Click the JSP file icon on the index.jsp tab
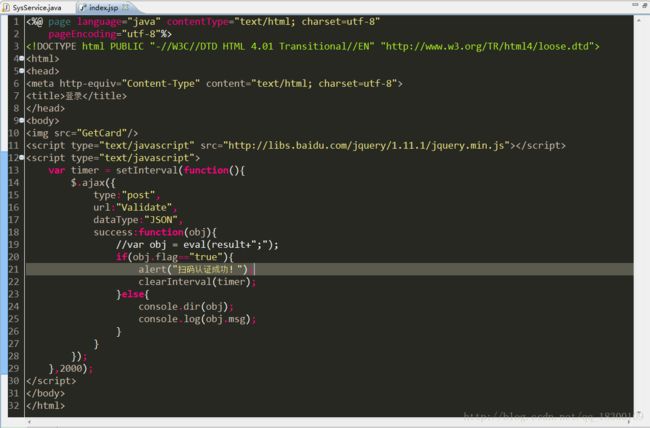650x428 pixels. [x=82, y=7]
